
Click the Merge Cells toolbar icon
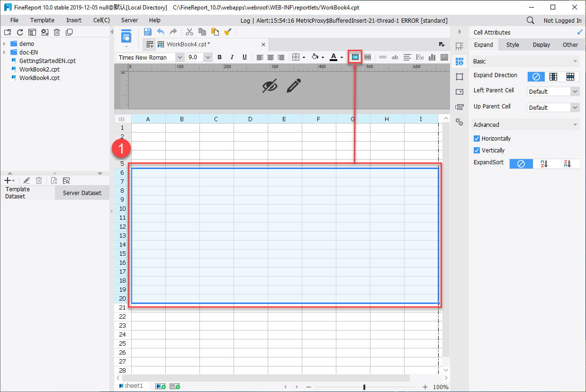[355, 57]
